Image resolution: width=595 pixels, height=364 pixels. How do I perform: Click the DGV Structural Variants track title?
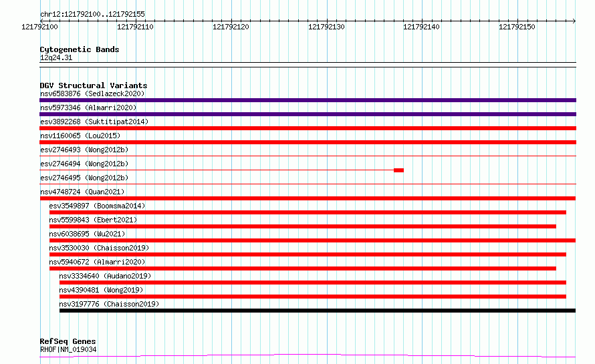click(x=94, y=85)
